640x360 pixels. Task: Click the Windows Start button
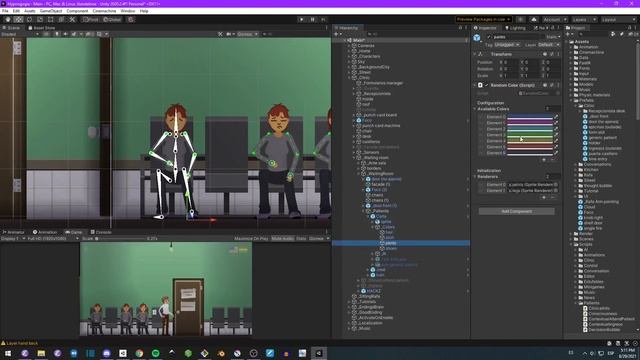pos(8,353)
